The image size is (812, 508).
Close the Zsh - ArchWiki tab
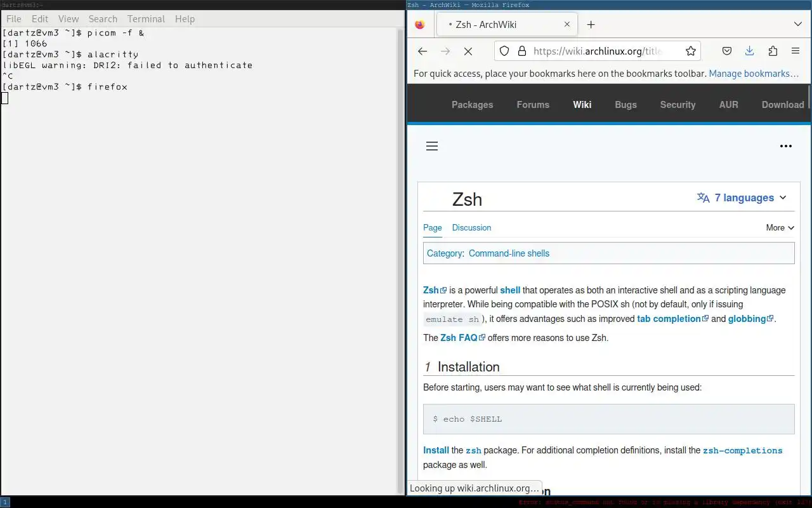[567, 24]
